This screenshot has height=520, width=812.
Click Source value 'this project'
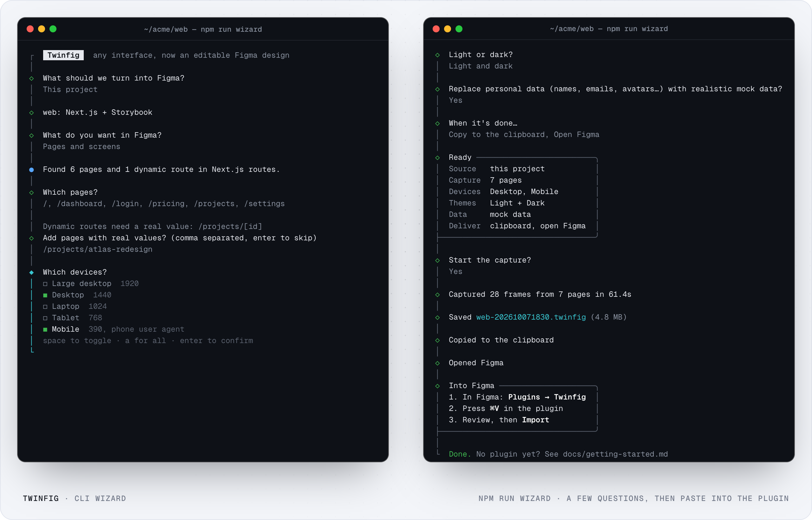click(x=517, y=169)
